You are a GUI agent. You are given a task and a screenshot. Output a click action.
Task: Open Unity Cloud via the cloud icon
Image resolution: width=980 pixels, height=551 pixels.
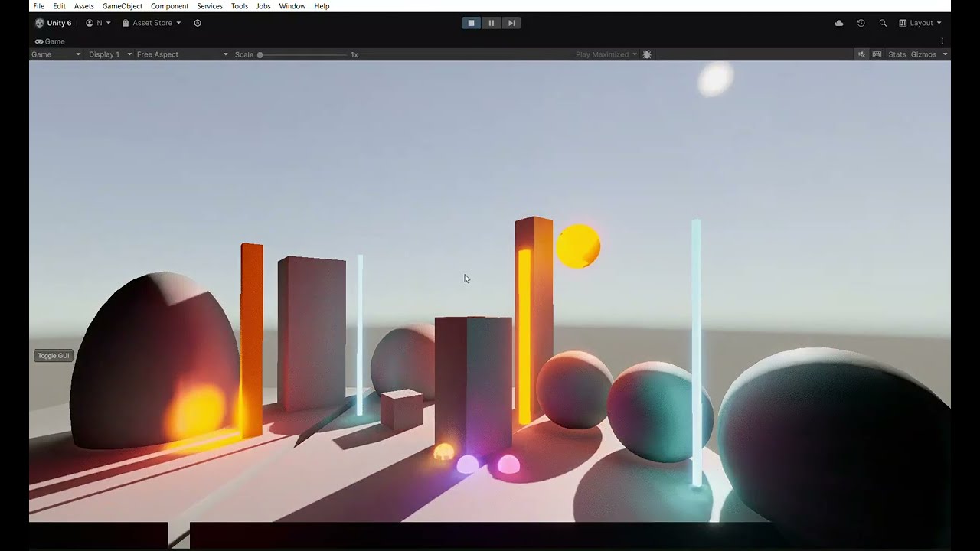click(x=839, y=23)
